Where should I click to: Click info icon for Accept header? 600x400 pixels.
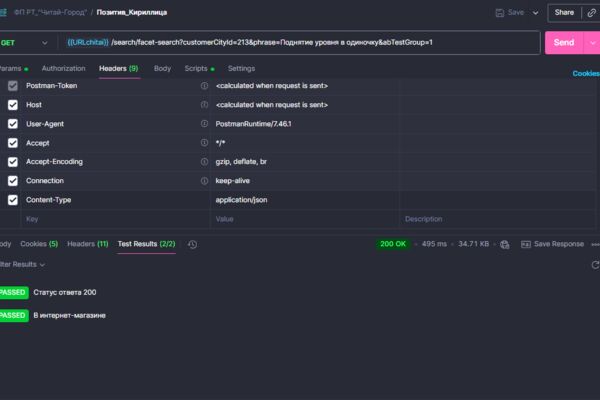click(204, 143)
